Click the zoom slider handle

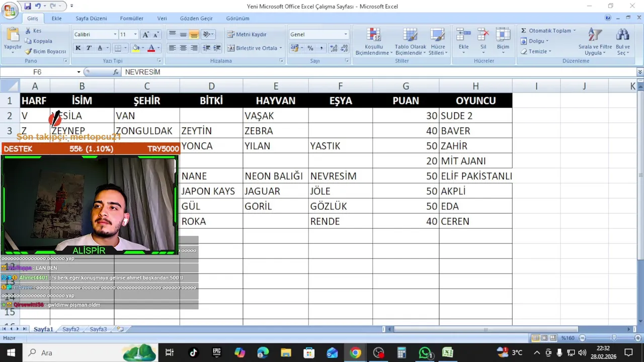coord(614,338)
